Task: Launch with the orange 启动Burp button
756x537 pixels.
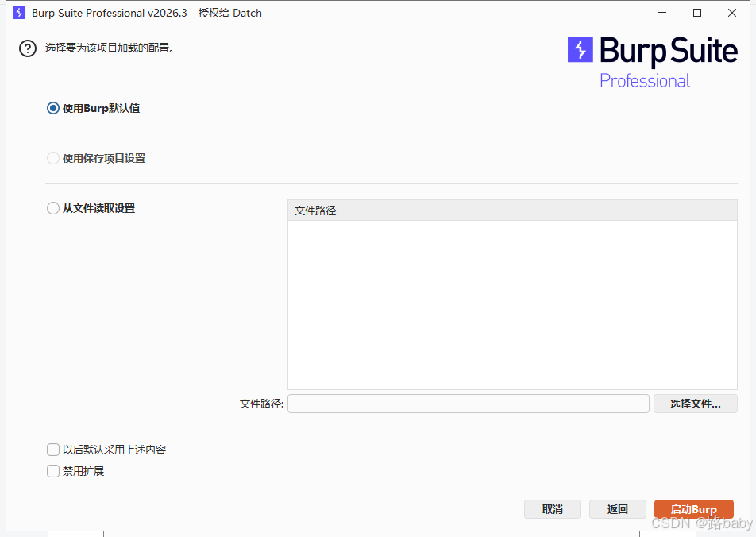Action: [x=693, y=509]
